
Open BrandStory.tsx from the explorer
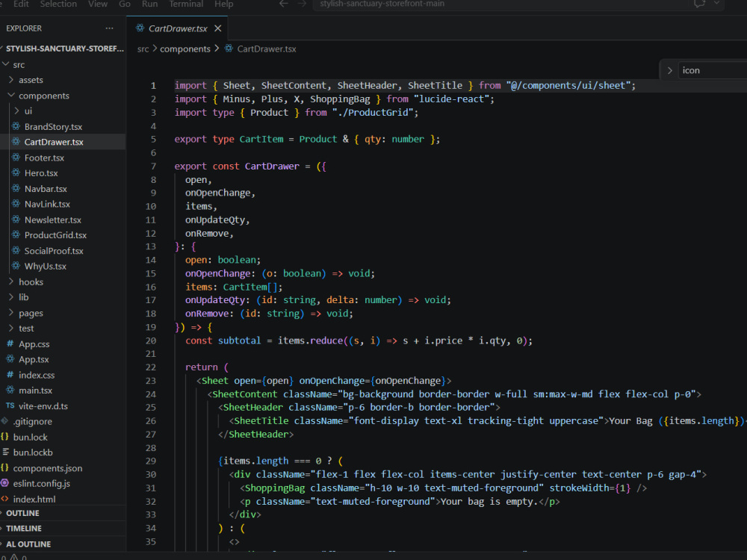53,127
